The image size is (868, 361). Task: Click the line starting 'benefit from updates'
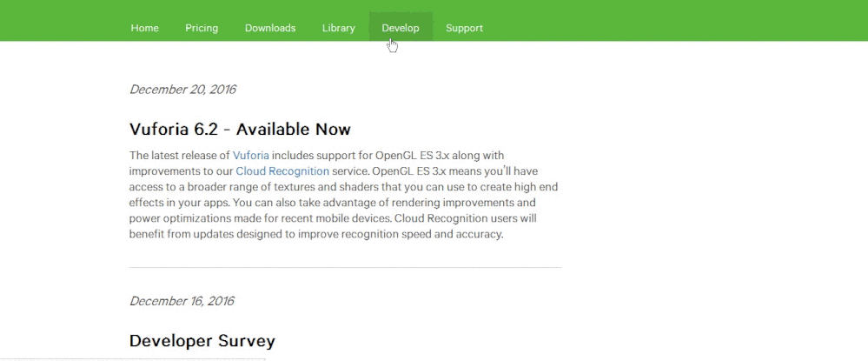click(316, 235)
